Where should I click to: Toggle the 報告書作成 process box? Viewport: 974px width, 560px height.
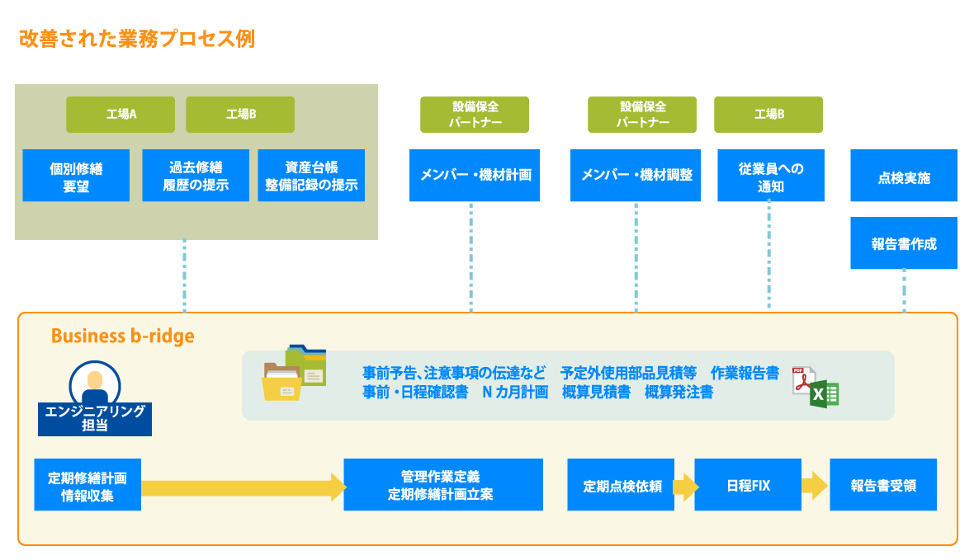[x=904, y=242]
